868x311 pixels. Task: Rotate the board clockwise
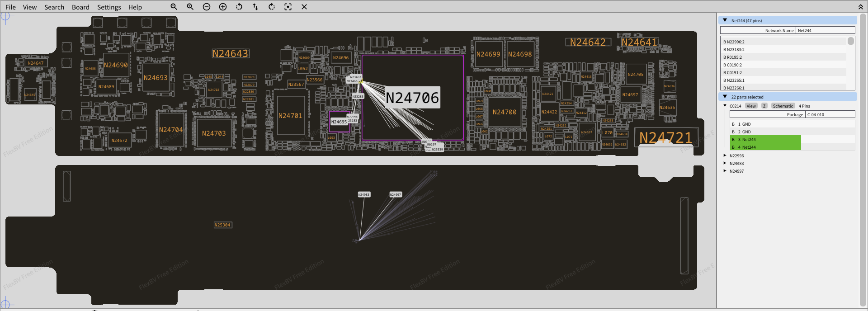[x=272, y=7]
